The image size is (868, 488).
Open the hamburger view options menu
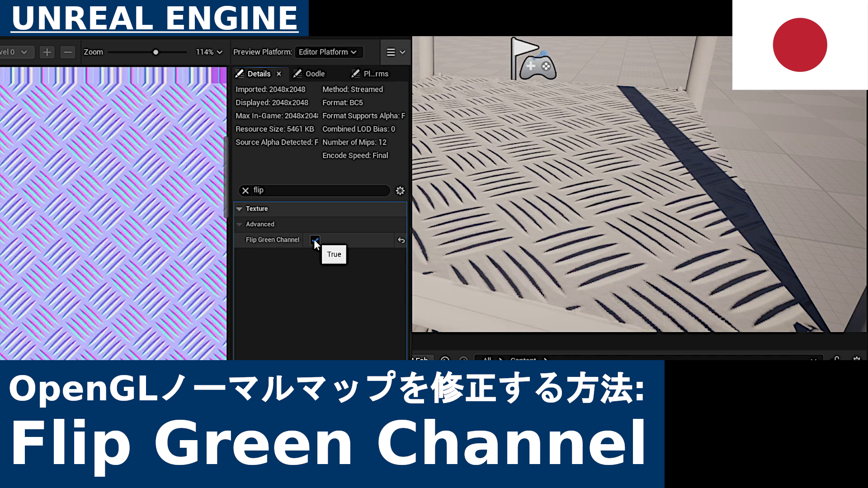pyautogui.click(x=396, y=52)
